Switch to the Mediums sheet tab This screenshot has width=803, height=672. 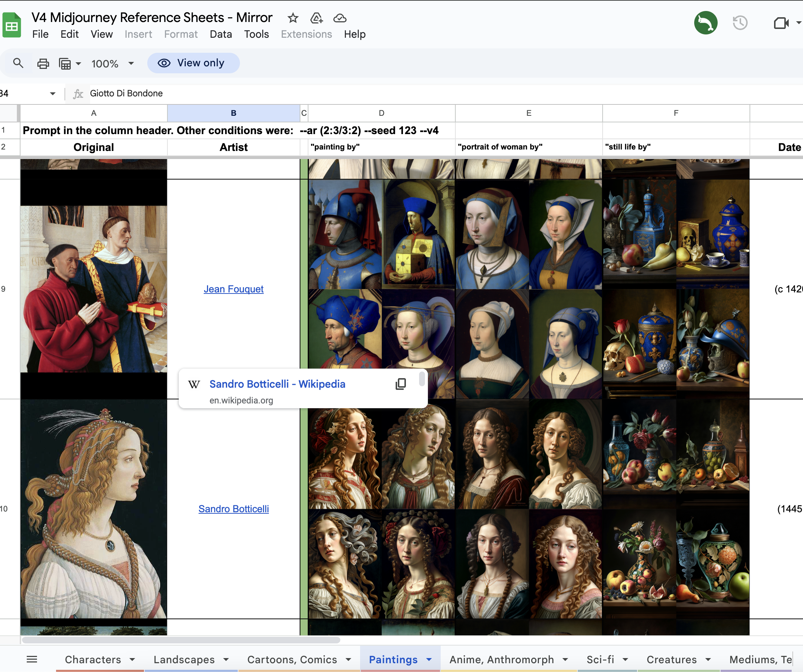coord(761,660)
